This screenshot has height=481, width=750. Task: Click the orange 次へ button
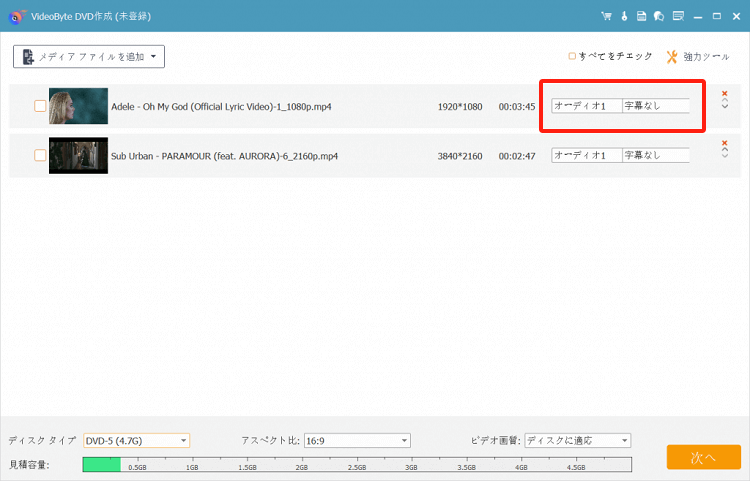tap(703, 457)
